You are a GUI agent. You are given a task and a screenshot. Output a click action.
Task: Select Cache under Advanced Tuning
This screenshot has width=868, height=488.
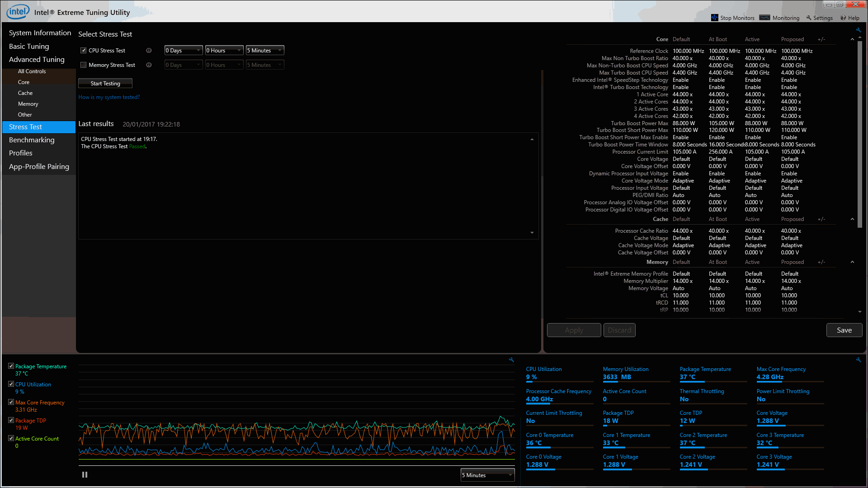pos(25,93)
